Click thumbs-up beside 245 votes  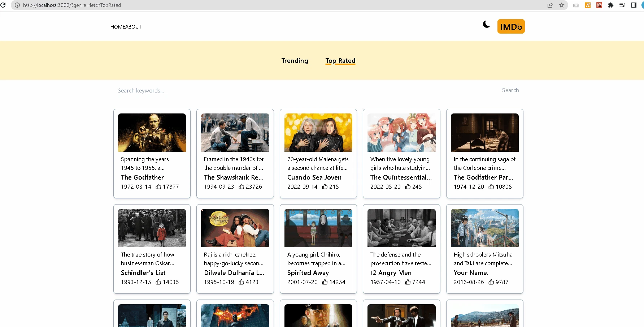pyautogui.click(x=408, y=186)
